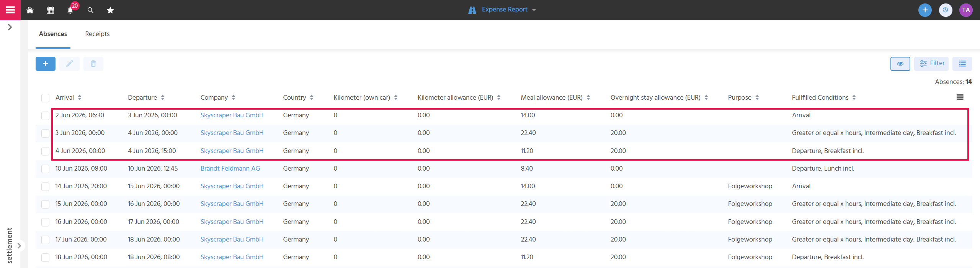
Task: Open the calendar icon
Action: 50,10
